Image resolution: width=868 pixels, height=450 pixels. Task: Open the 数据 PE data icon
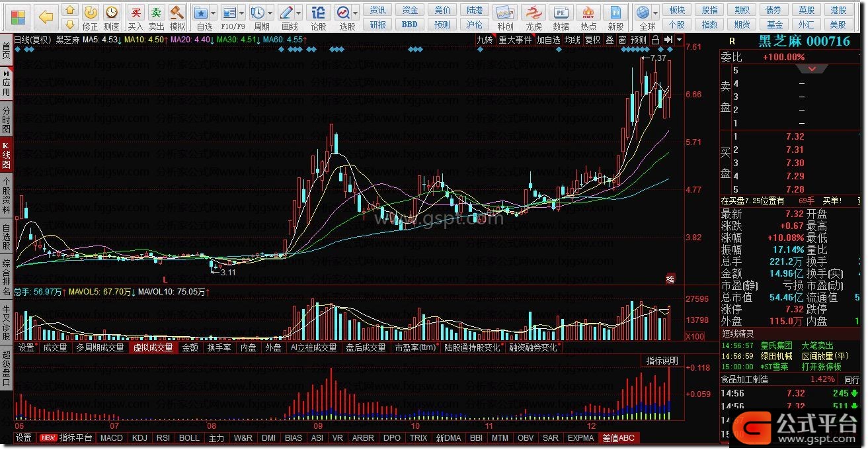(x=561, y=18)
